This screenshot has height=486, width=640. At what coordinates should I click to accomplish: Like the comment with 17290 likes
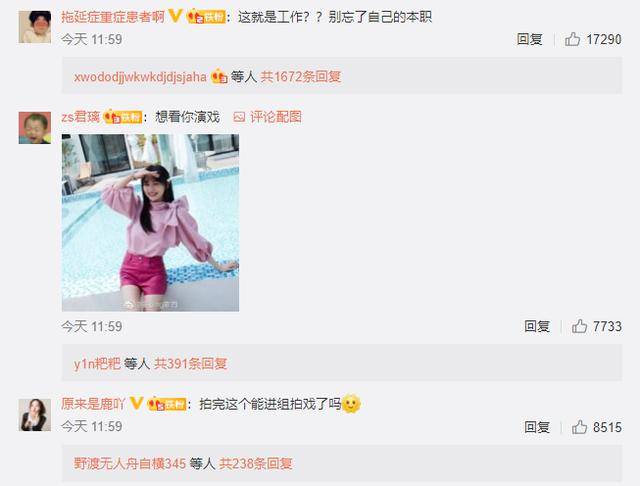tap(572, 39)
